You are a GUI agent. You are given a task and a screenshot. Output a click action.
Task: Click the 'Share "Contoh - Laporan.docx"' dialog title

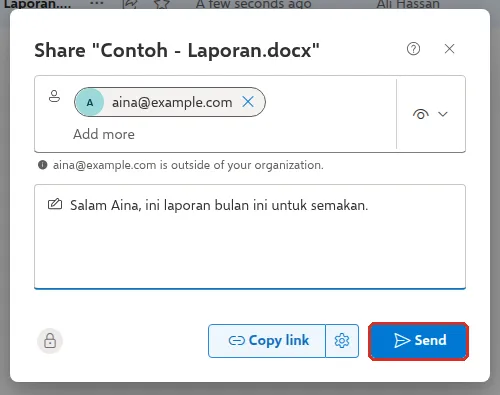(177, 50)
